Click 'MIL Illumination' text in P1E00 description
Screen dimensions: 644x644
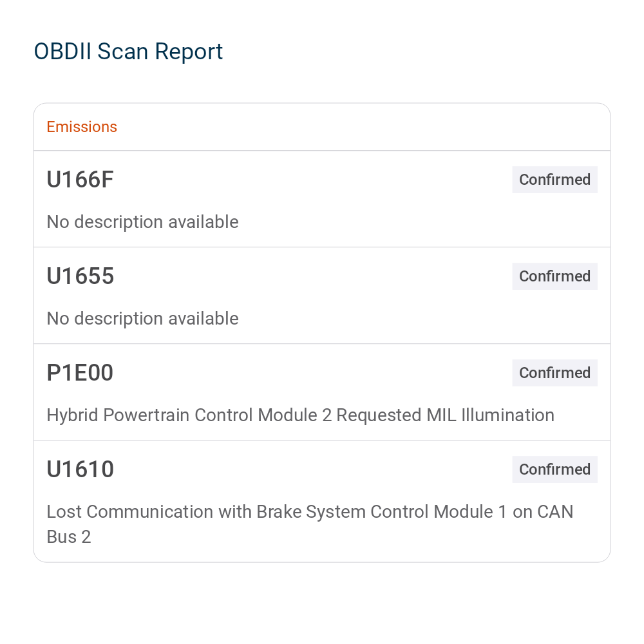click(x=490, y=415)
